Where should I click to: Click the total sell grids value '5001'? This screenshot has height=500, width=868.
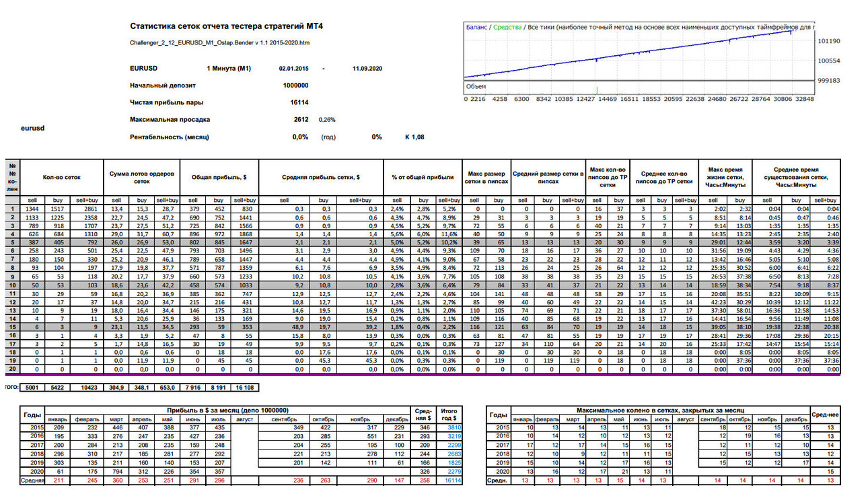pyautogui.click(x=31, y=388)
